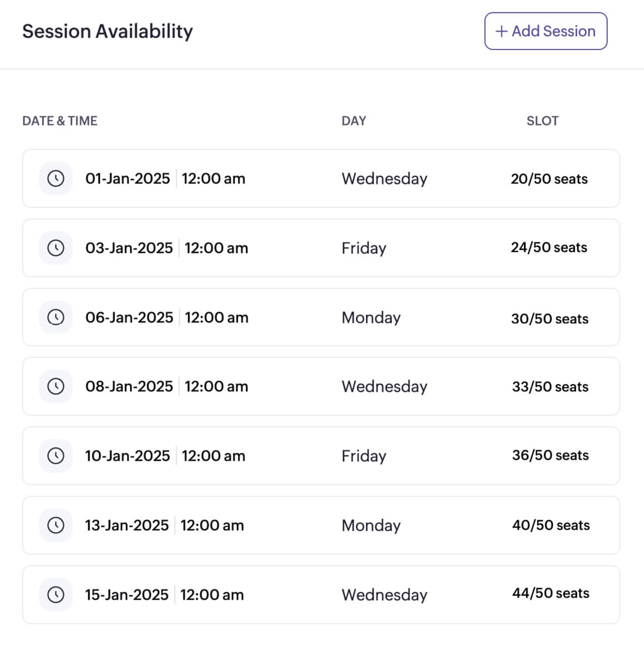Click the clock icon for 01-Jan-2025 session

[x=56, y=178]
